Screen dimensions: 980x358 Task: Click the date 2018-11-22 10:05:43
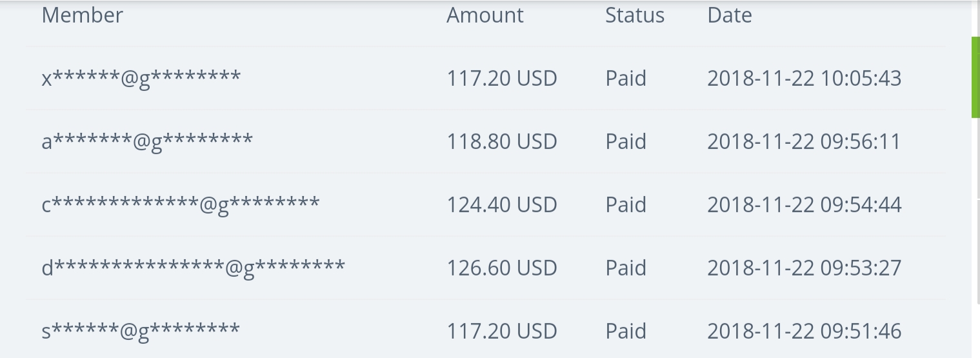point(804,79)
